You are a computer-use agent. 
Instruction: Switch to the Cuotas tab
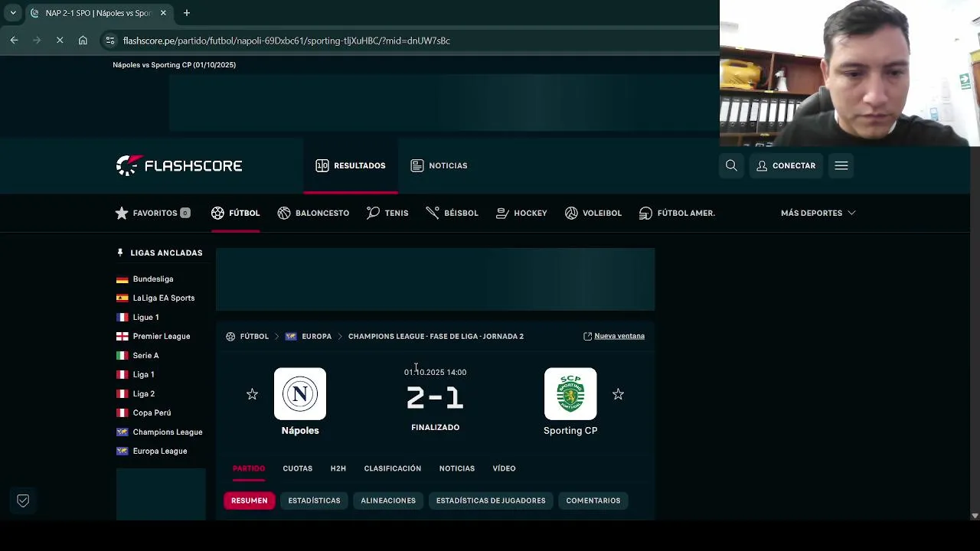(x=298, y=468)
